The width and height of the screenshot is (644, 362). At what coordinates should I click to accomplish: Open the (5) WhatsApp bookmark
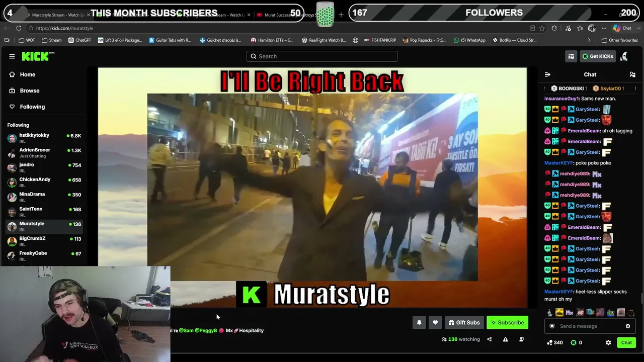469,40
